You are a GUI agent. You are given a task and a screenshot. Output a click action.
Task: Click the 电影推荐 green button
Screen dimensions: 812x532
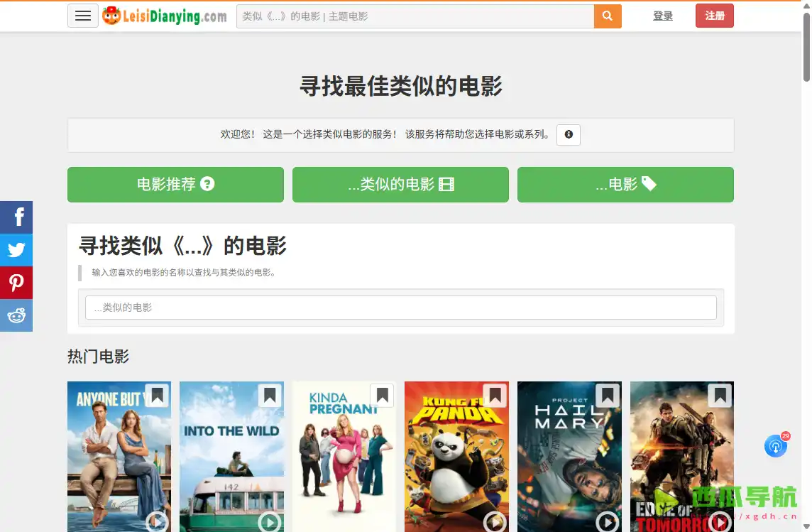coord(175,185)
